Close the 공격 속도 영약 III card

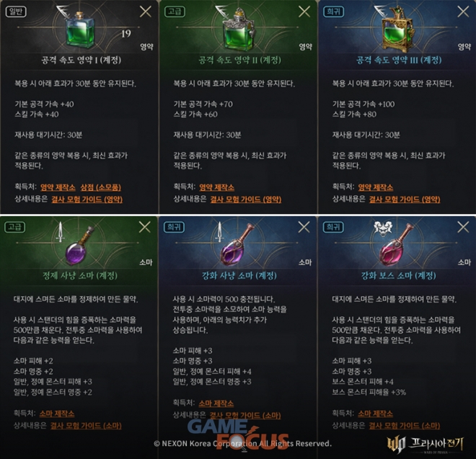point(463,12)
